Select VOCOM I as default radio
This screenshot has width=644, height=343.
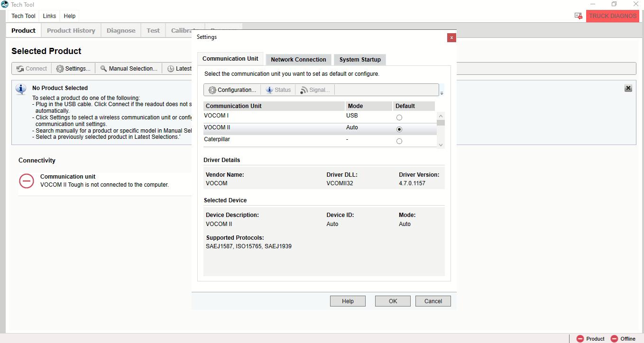tap(399, 117)
